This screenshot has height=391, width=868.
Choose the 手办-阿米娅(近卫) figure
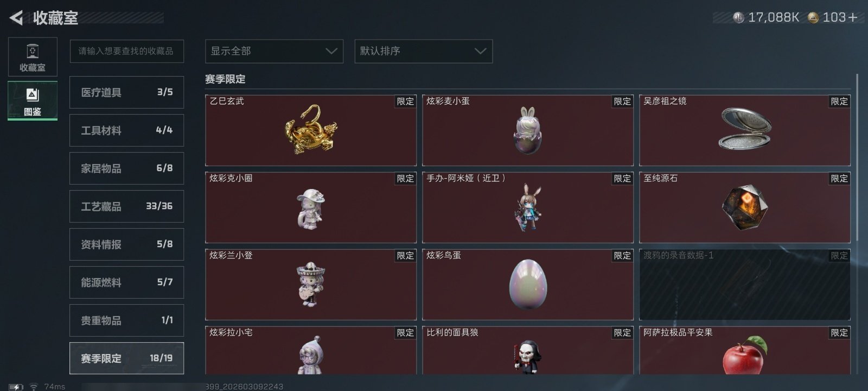(528, 207)
